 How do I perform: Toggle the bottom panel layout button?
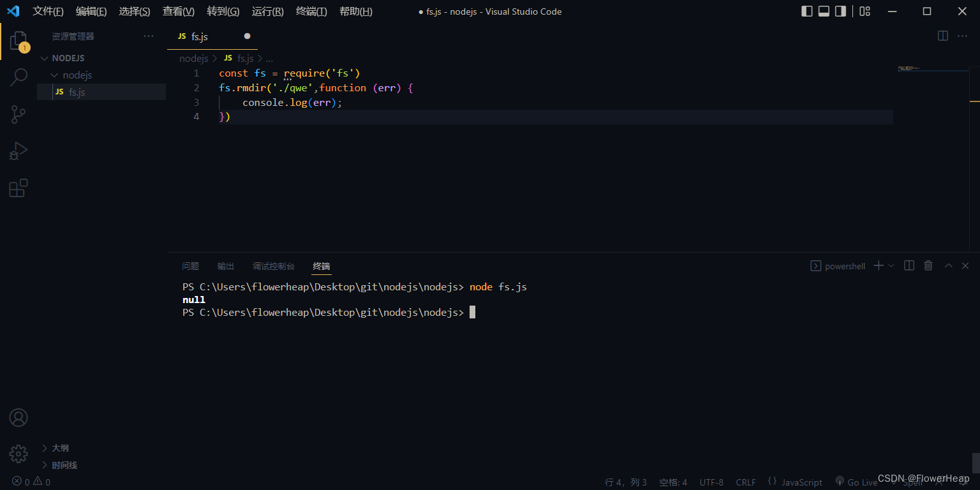click(x=824, y=11)
